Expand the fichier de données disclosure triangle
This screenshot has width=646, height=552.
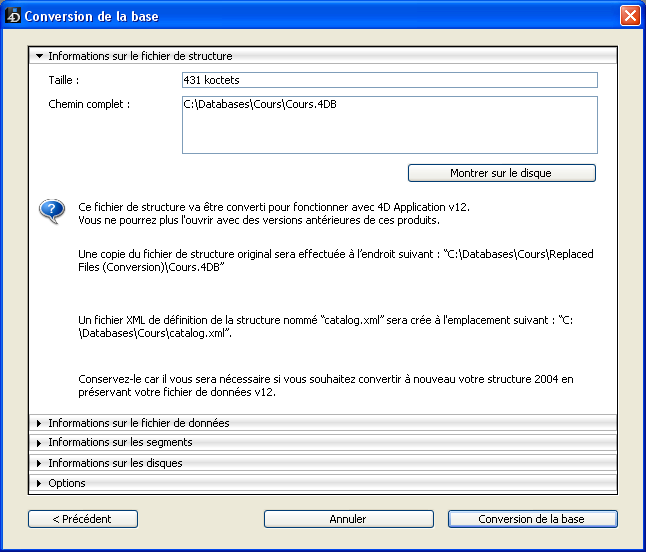(39, 423)
